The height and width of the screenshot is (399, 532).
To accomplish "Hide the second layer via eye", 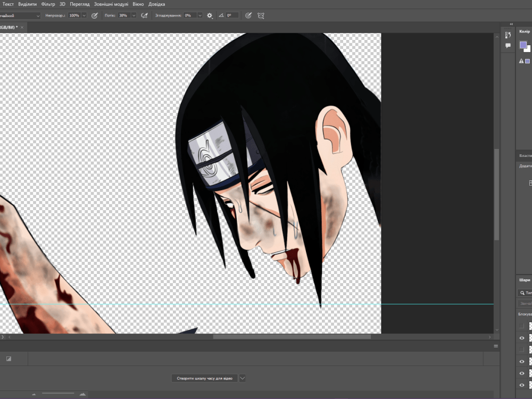I will [x=522, y=338].
